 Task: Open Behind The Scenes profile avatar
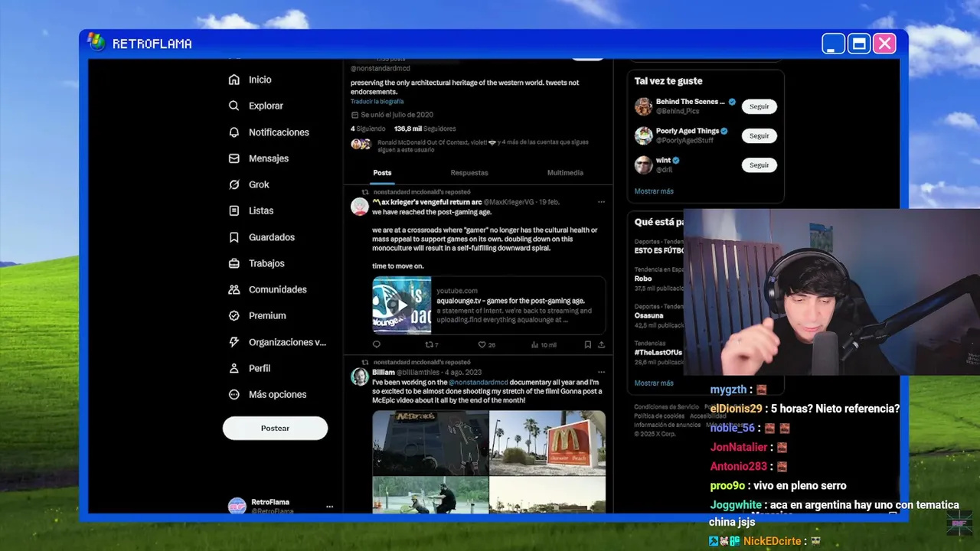tap(643, 106)
